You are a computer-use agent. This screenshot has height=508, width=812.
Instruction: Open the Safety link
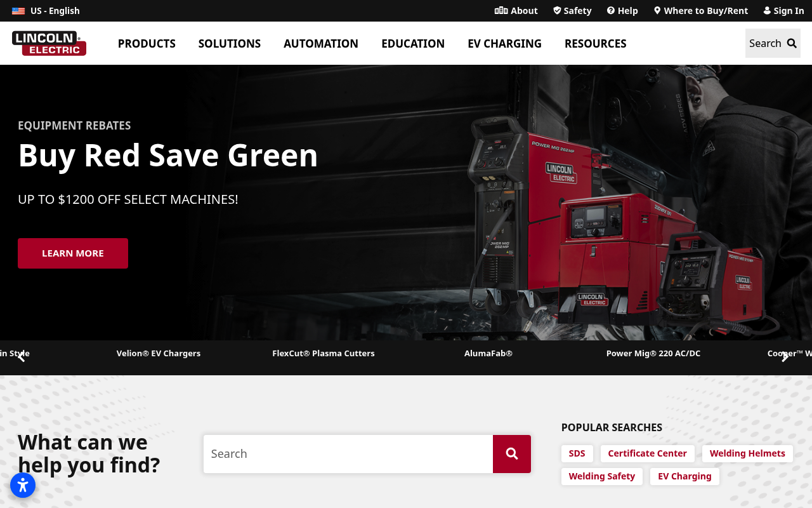point(572,11)
